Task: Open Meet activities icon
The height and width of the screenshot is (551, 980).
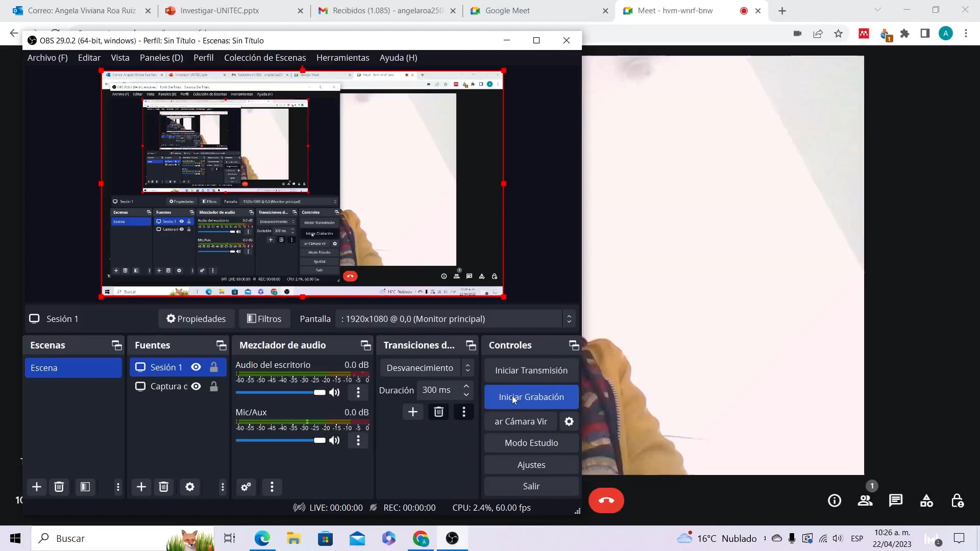Action: click(926, 500)
